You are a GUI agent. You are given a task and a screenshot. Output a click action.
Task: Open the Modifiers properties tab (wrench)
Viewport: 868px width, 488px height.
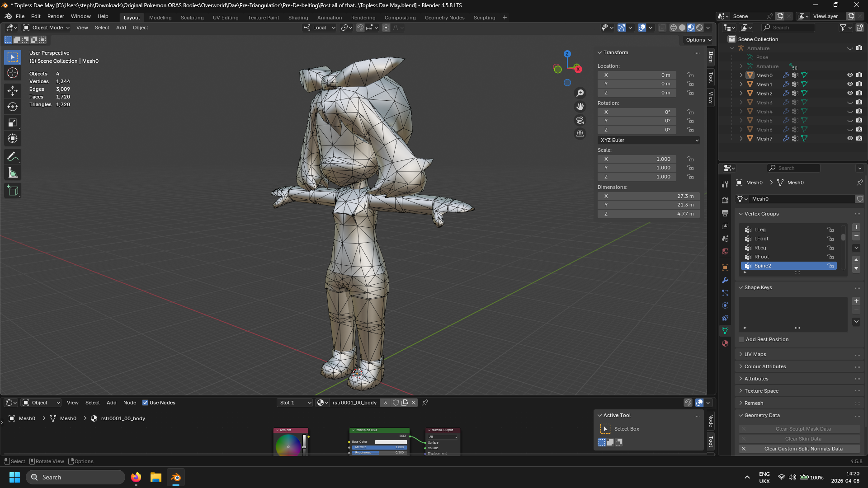(725, 280)
